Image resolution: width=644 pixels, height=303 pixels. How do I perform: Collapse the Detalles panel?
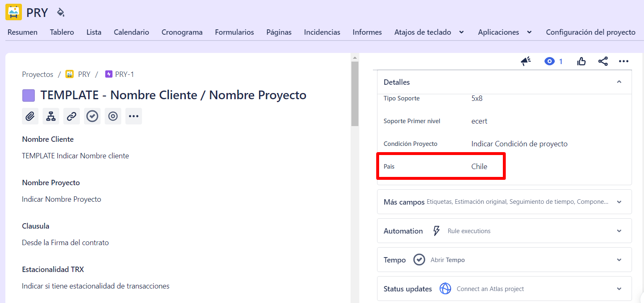tap(619, 82)
